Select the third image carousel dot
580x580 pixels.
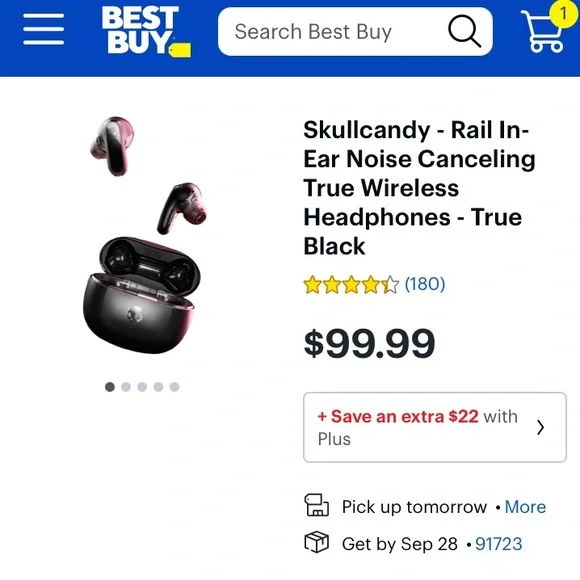[x=142, y=387]
